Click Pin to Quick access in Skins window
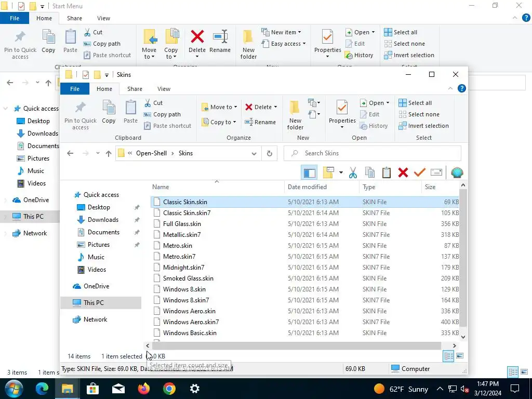532x399 pixels. 81,115
